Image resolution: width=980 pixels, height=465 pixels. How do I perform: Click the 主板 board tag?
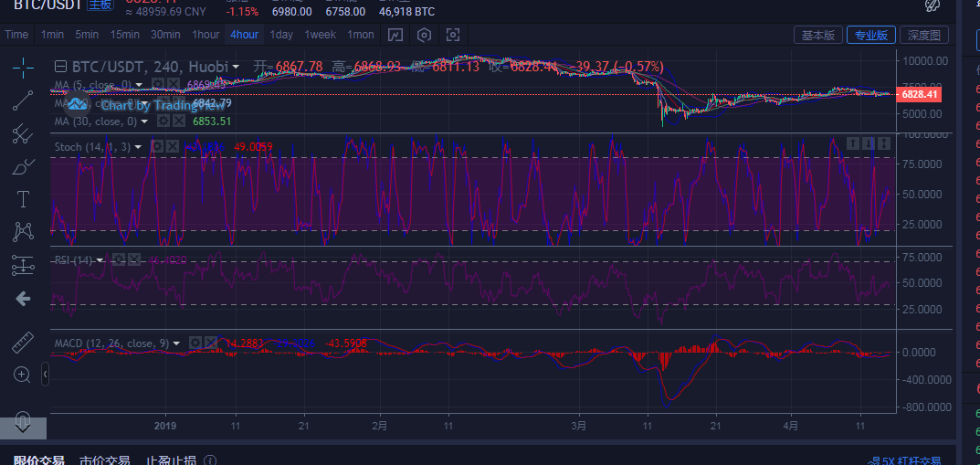tap(100, 4)
